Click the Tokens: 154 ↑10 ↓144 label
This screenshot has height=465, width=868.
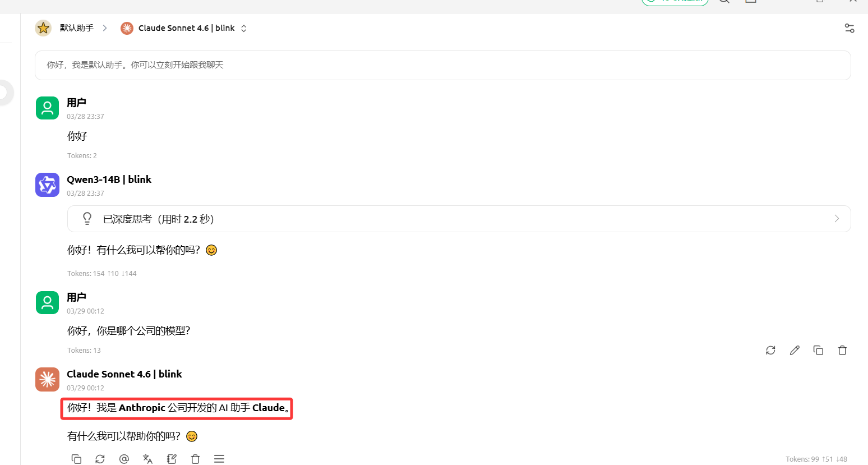click(x=102, y=274)
